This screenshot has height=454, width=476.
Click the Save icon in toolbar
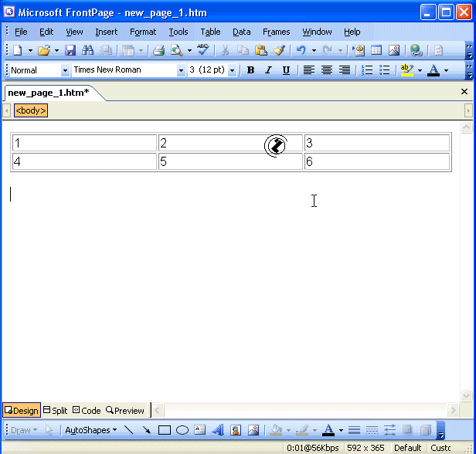[70, 50]
